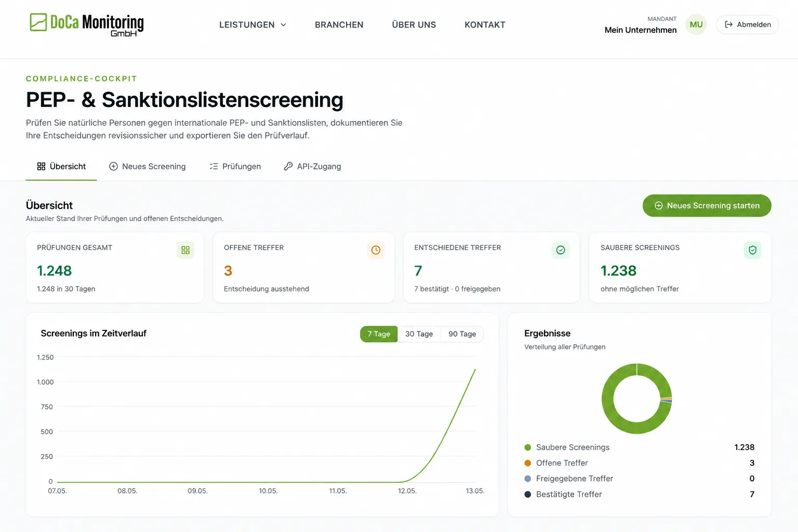The width and height of the screenshot is (798, 532).
Task: Click the 1.248 Prüfungen gesamt value
Action: (55, 271)
